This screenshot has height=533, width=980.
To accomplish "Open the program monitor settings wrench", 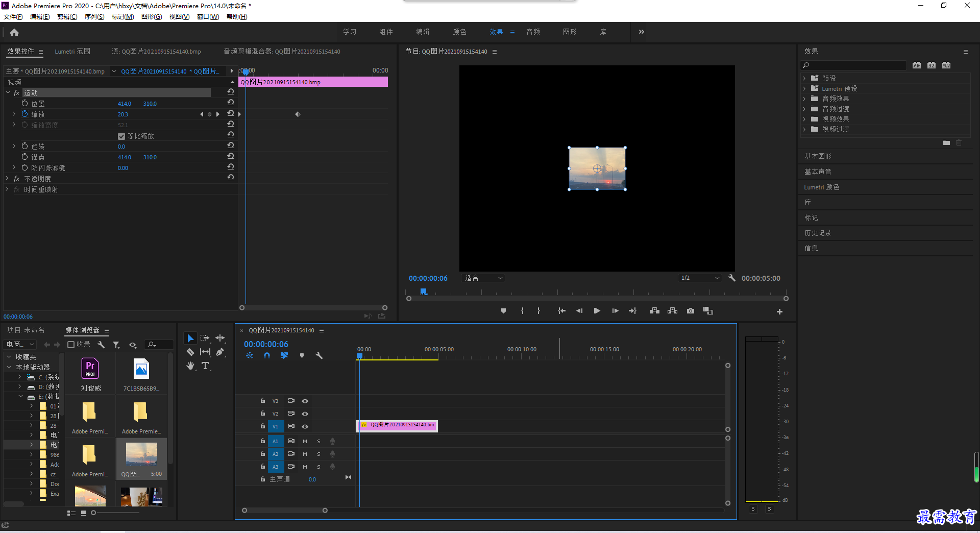I will pyautogui.click(x=732, y=278).
